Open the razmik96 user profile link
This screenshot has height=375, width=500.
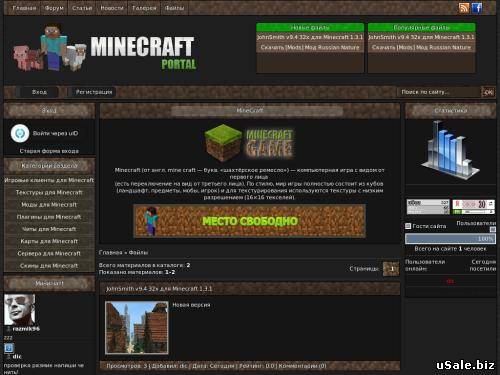pyautogui.click(x=26, y=329)
